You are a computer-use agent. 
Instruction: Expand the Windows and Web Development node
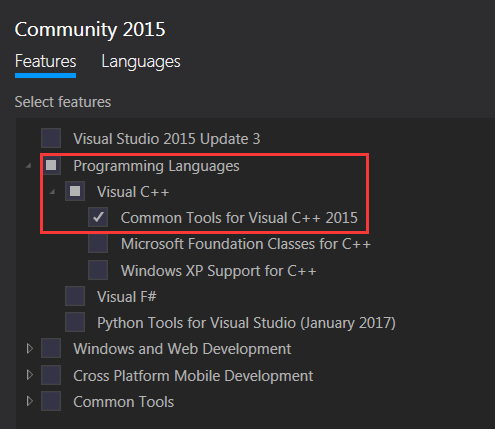[30, 348]
